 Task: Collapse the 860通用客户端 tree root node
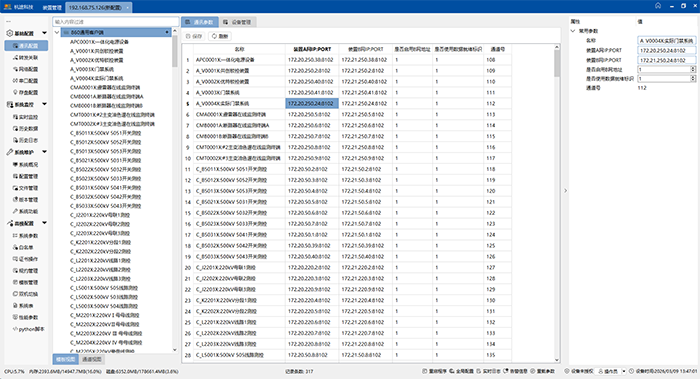tap(57, 33)
